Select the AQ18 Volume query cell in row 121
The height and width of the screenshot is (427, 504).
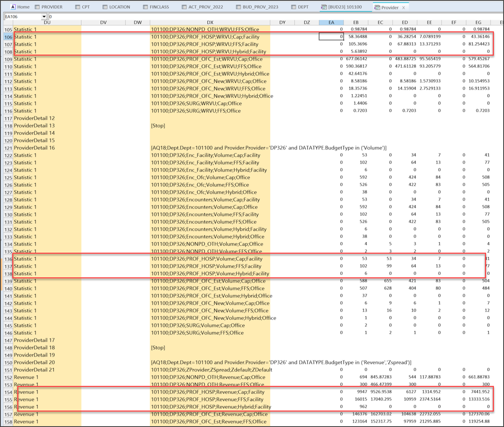click(x=268, y=148)
